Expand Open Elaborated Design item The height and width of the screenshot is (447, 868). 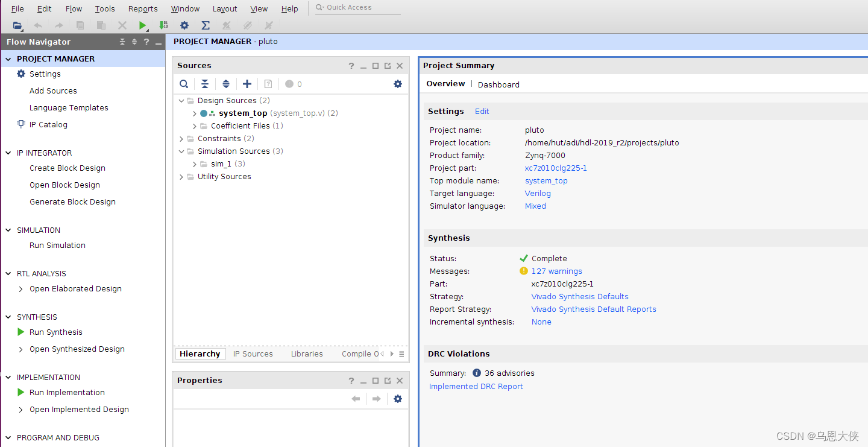point(21,289)
